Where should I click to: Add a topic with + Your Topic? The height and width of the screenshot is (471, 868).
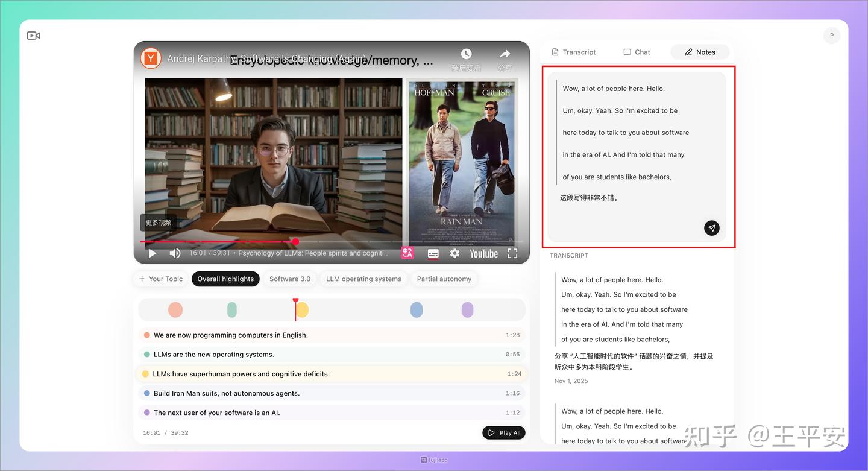[x=160, y=279]
